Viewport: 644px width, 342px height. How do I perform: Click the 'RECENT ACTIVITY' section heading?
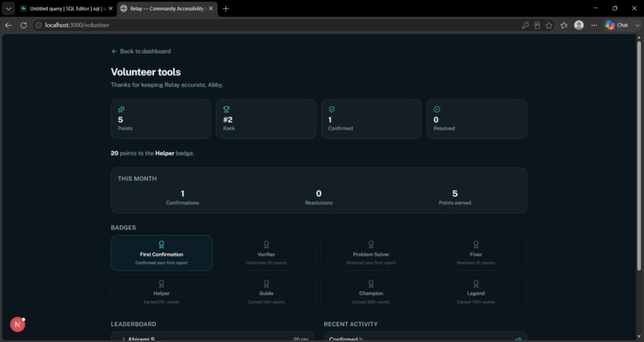click(x=351, y=324)
